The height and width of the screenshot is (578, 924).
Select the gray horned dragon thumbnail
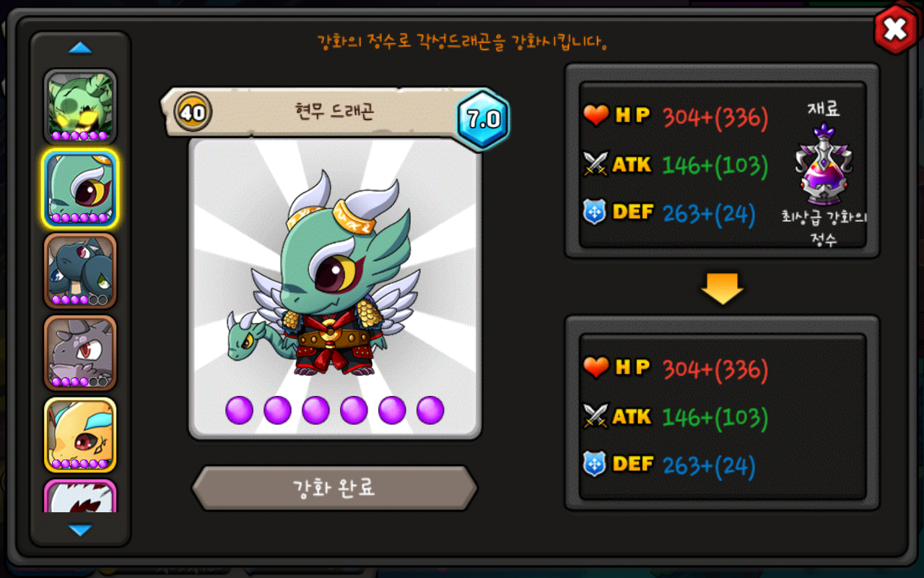point(80,353)
